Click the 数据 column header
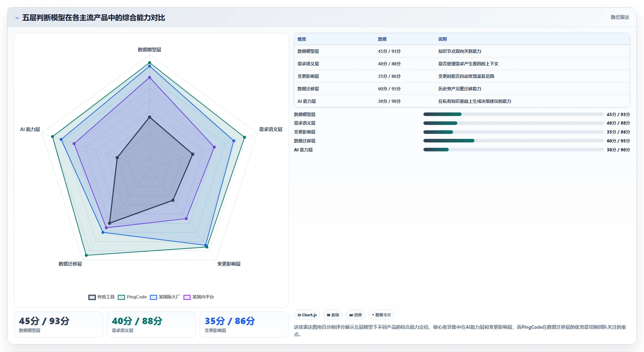 (382, 39)
